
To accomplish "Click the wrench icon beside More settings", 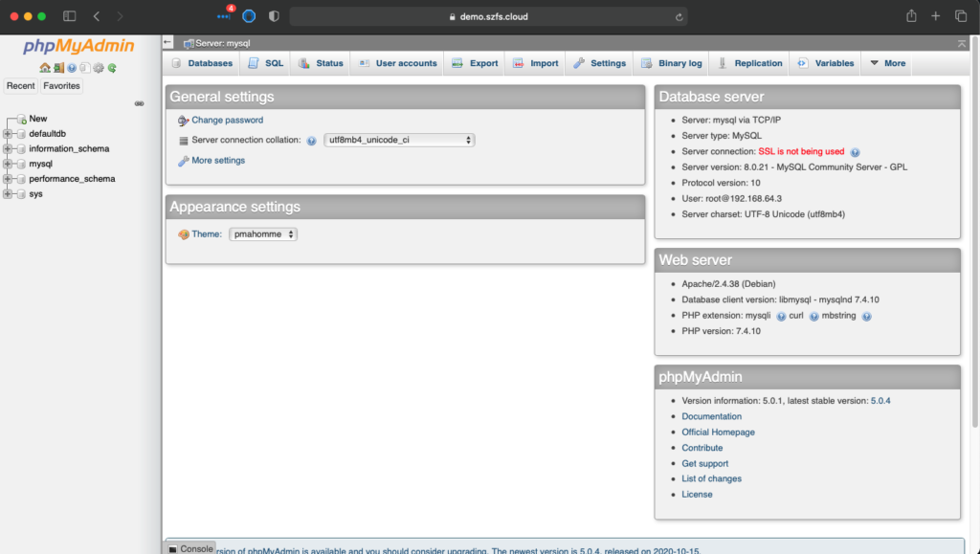I will pyautogui.click(x=183, y=161).
